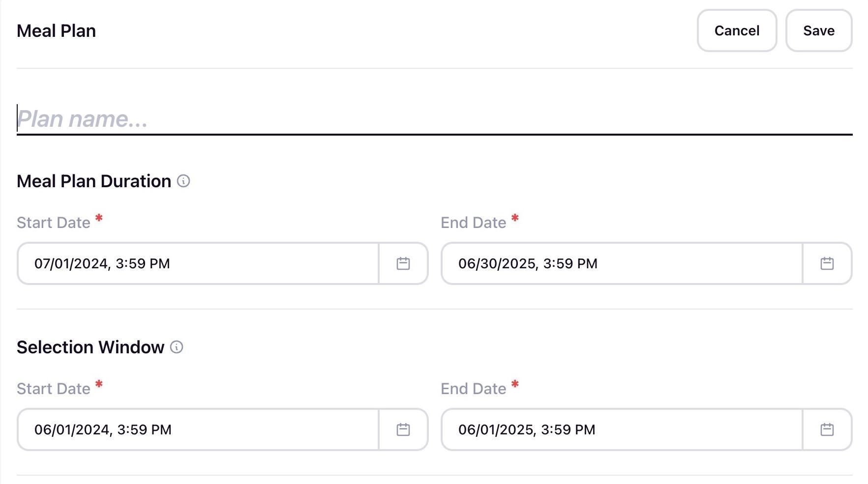Click the 06/01/2024 selection start date field
This screenshot has width=868, height=484.
pyautogui.click(x=197, y=429)
